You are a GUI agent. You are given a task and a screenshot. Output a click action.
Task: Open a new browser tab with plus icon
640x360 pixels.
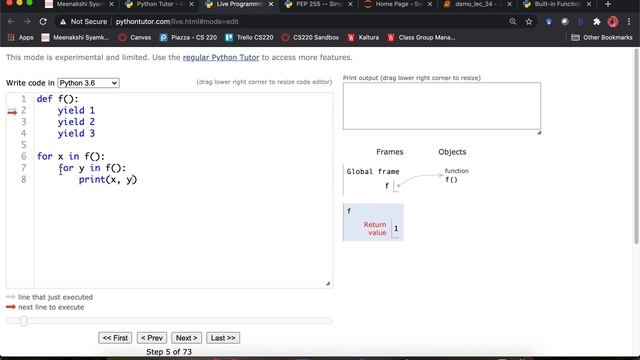[608, 4]
